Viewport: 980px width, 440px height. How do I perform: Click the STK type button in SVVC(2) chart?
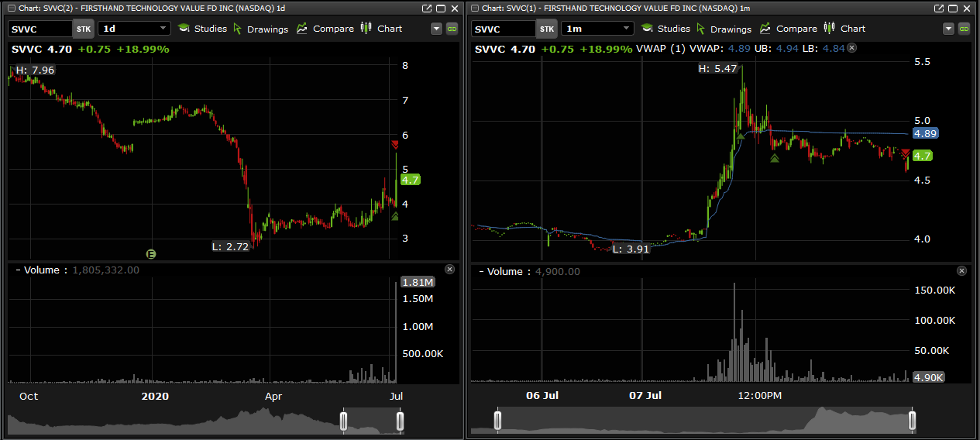tap(84, 29)
